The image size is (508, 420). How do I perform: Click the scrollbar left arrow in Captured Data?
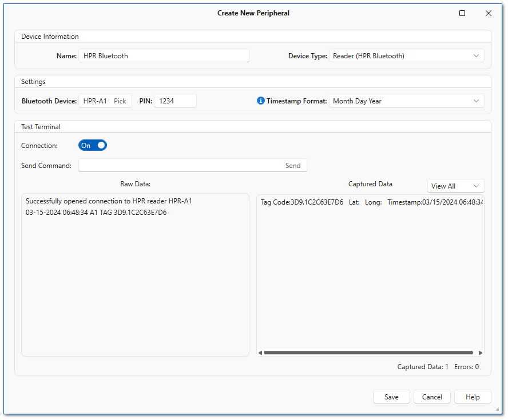click(x=260, y=353)
